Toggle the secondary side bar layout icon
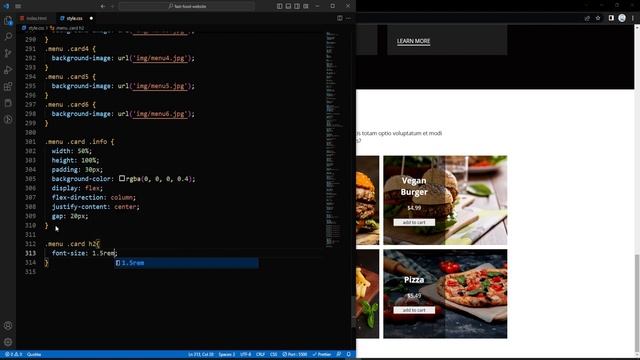The height and width of the screenshot is (360, 640). pos(297,6)
